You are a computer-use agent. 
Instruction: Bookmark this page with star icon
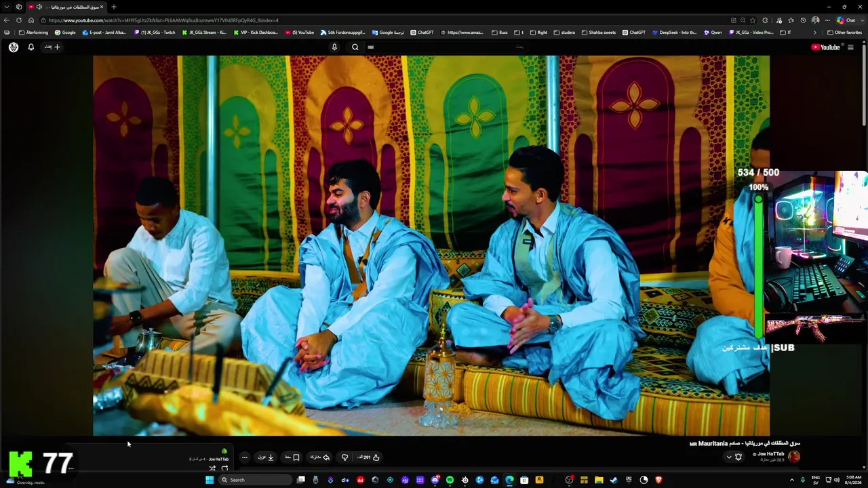(753, 20)
